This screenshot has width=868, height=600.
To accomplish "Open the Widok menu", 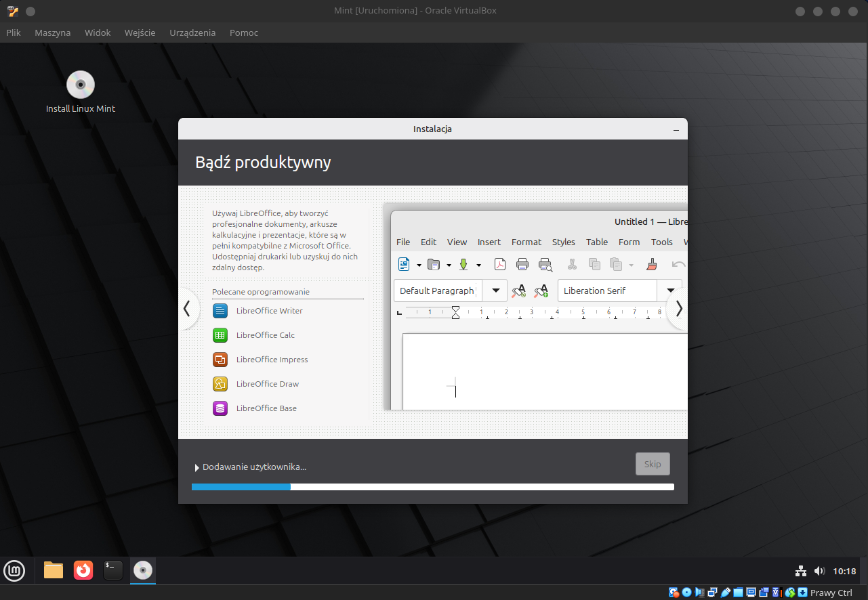I will pos(98,33).
